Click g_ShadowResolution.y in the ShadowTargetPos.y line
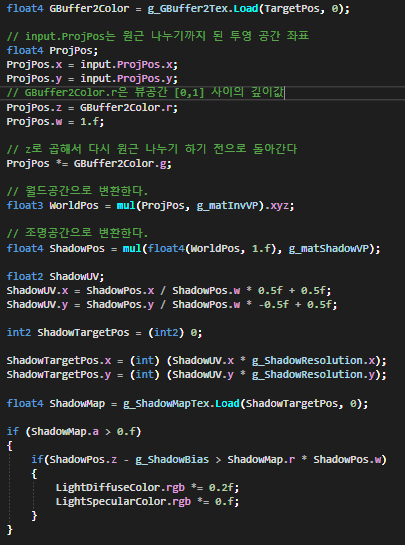 coord(314,375)
